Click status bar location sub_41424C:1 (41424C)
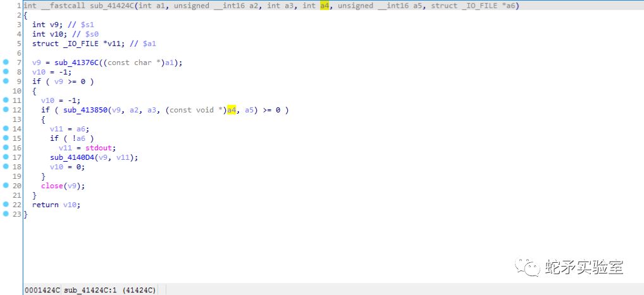 (x=110, y=291)
